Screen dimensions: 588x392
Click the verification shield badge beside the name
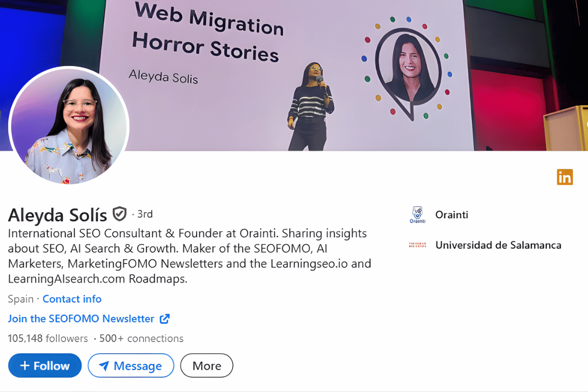click(120, 214)
